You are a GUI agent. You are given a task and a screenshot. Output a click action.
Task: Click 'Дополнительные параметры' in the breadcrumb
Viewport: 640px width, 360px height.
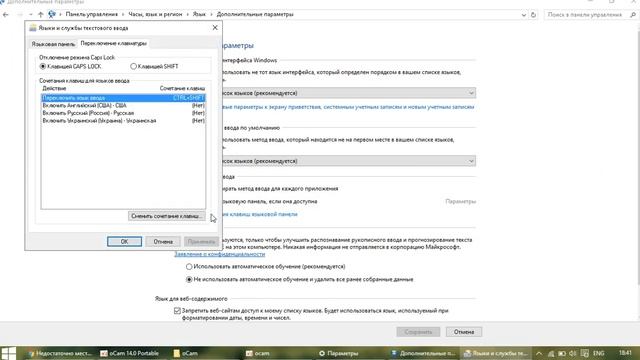point(255,14)
